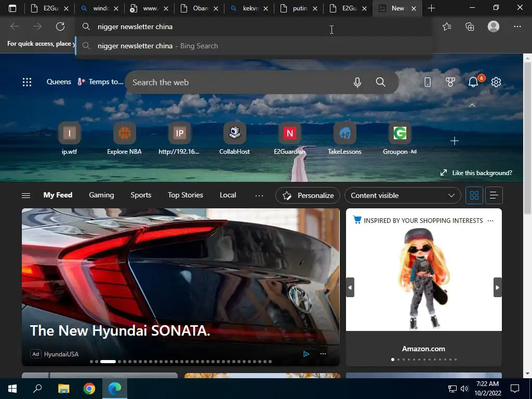Open the mobile phone icon
Screen dimensions: 532x399
coord(428,82)
